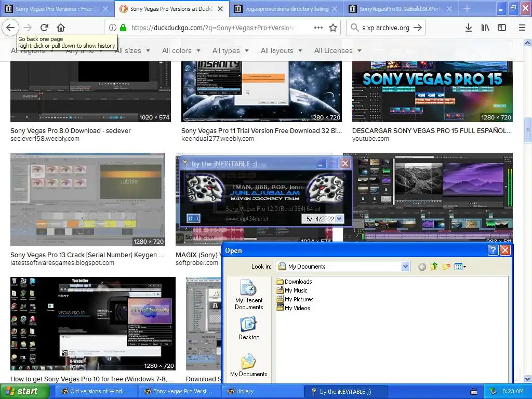Expand the All Licenses filter
The height and width of the screenshot is (399, 532).
tap(338, 50)
